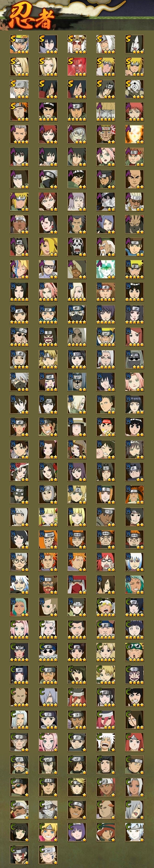Select the black-and-white skeleton-painted Hidan

pos(77,247)
